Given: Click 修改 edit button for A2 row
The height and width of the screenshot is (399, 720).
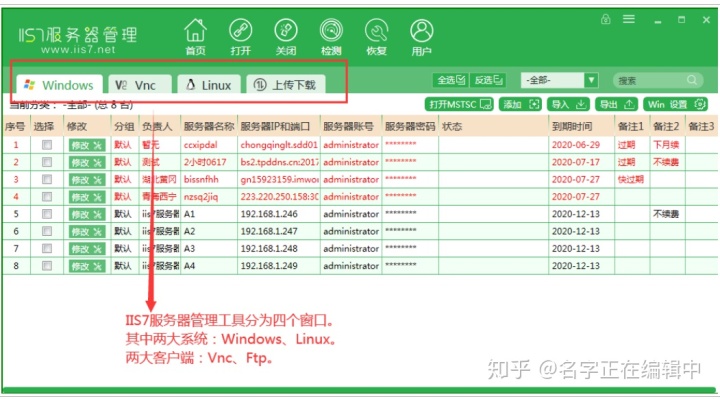Looking at the screenshot, I should (x=87, y=231).
